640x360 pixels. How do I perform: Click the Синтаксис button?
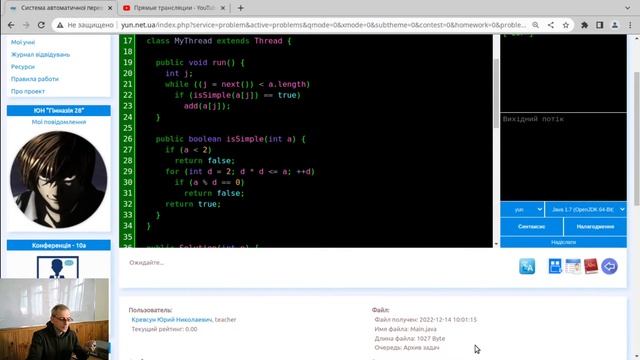click(x=531, y=227)
